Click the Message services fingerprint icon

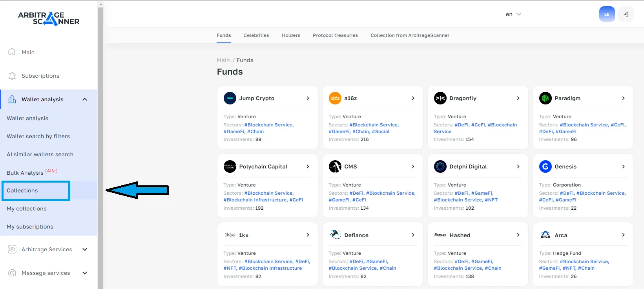point(12,273)
